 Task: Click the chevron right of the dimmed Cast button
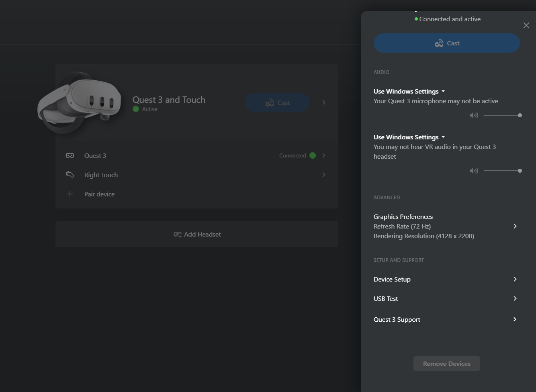click(323, 102)
